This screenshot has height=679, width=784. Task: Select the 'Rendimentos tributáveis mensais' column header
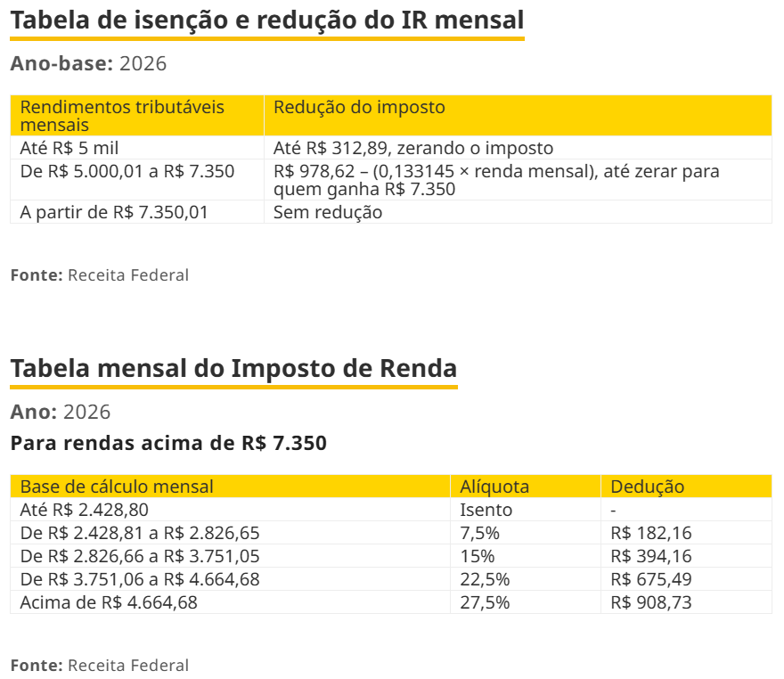pyautogui.click(x=122, y=116)
